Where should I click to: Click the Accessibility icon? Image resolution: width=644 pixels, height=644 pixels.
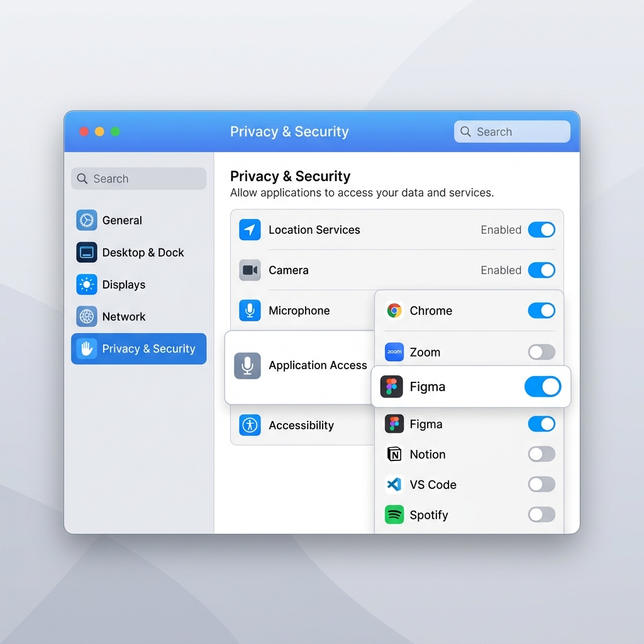pyautogui.click(x=250, y=425)
